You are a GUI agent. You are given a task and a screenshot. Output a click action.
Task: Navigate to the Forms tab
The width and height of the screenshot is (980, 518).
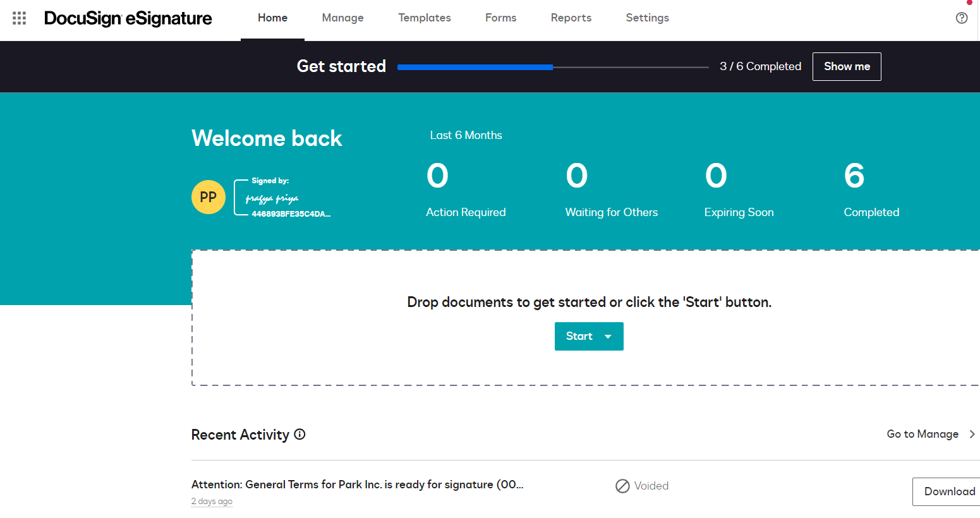coord(500,18)
